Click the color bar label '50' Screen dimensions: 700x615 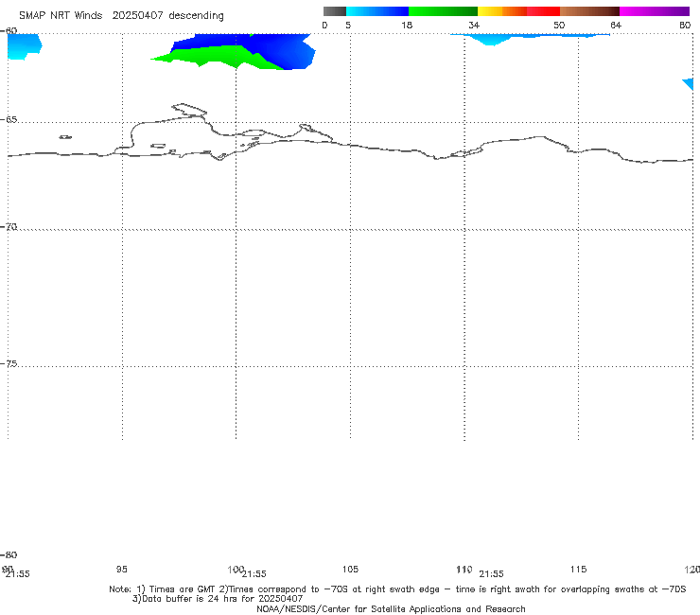coord(559,25)
